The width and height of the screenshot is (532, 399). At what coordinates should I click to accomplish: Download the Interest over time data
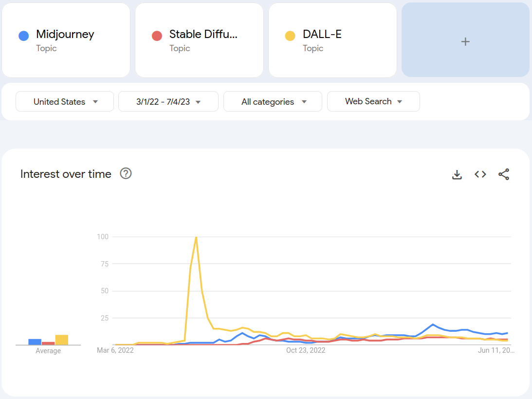tap(457, 174)
